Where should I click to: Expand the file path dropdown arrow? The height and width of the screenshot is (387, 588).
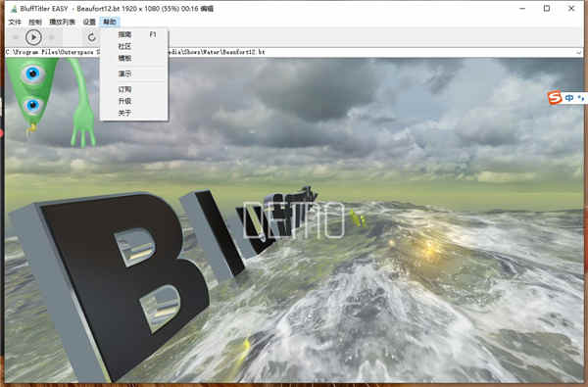pyautogui.click(x=578, y=52)
